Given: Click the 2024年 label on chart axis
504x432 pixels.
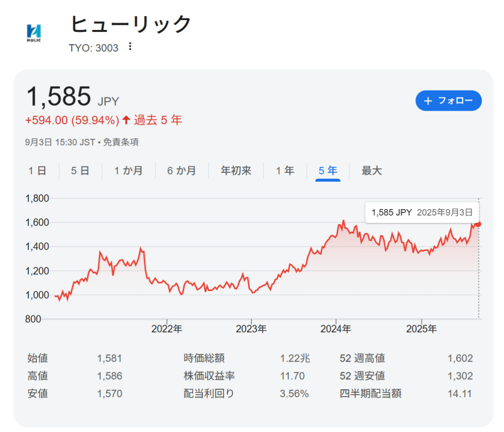Looking at the screenshot, I should [336, 329].
